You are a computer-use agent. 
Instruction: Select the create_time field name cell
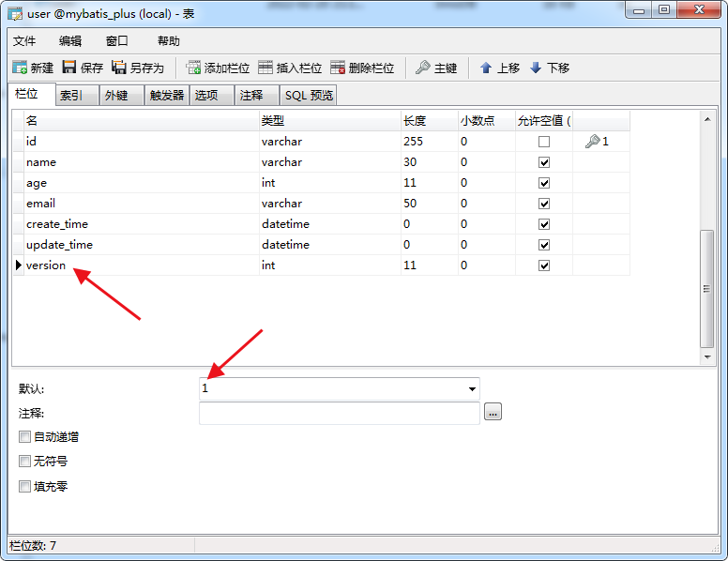coord(141,224)
